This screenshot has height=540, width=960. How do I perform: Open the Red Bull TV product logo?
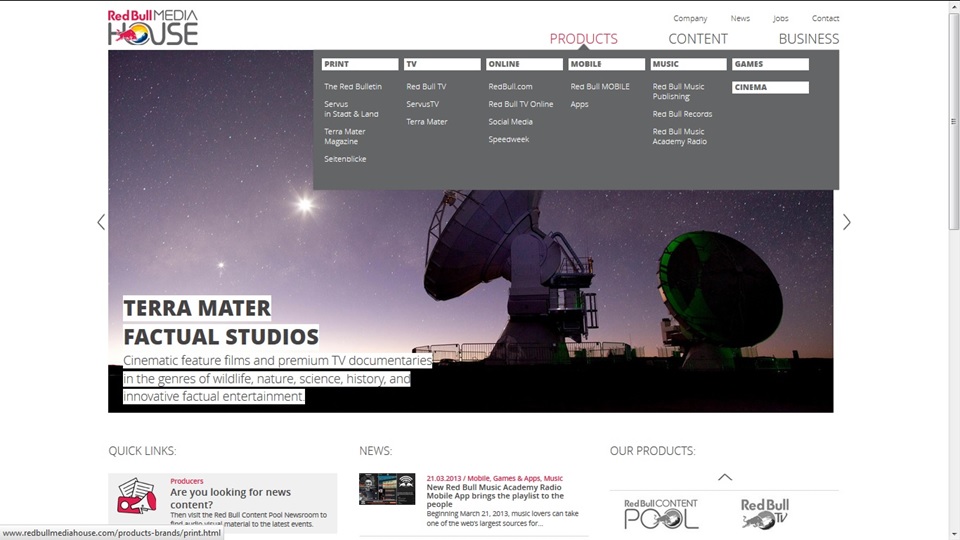[765, 513]
